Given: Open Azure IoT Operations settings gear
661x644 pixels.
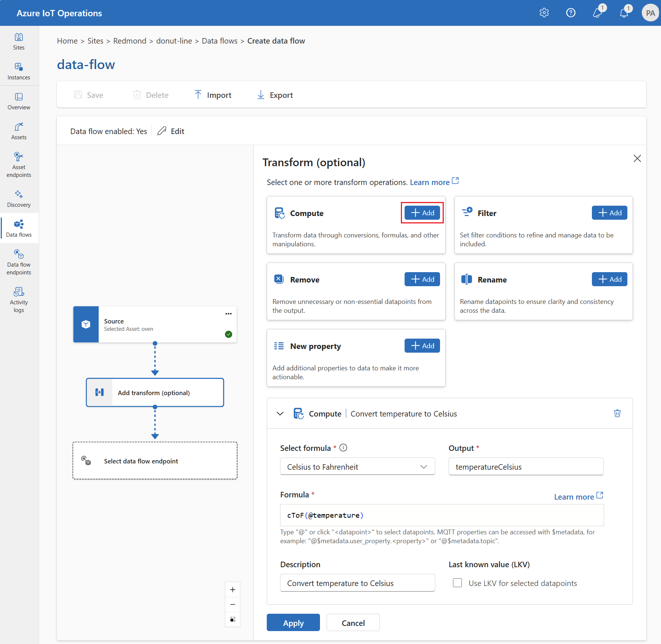Looking at the screenshot, I should [x=544, y=13].
